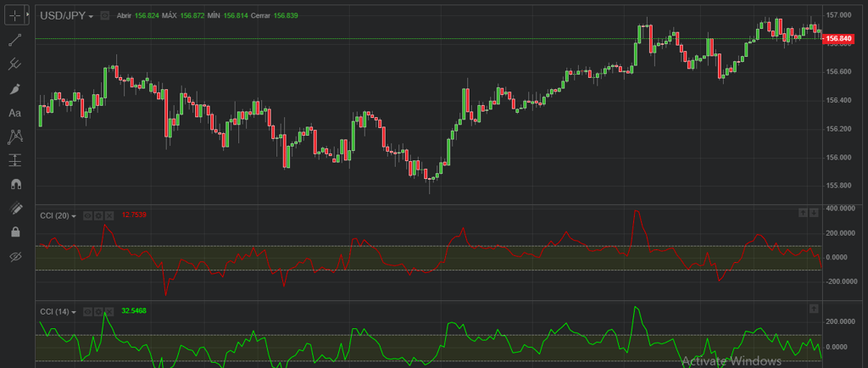
Task: Select the measure and projection tool
Action: (x=14, y=160)
